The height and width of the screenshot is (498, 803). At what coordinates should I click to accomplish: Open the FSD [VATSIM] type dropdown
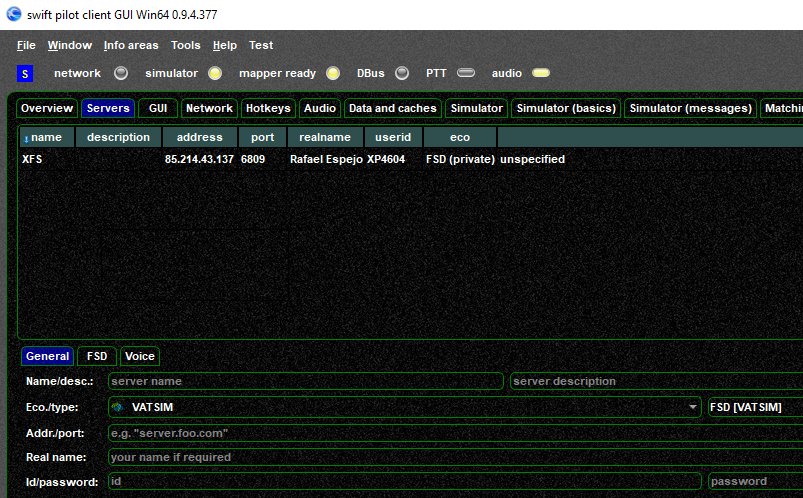[x=755, y=407]
